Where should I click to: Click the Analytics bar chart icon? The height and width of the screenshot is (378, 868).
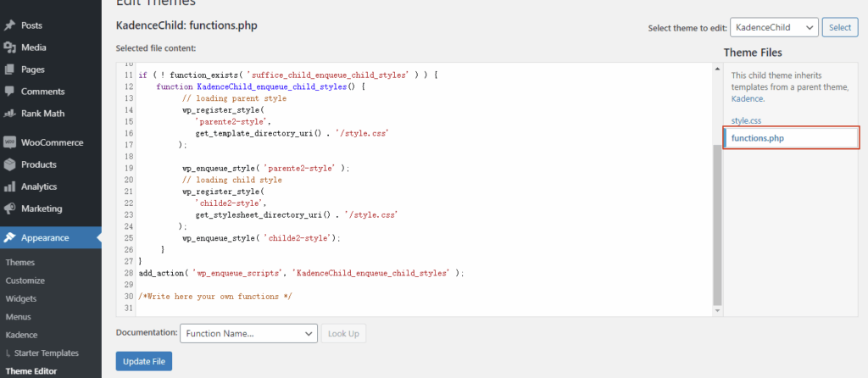(x=10, y=186)
